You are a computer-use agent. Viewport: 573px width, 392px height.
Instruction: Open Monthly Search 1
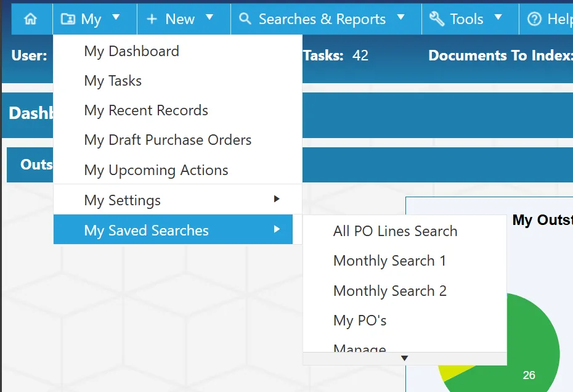click(405, 261)
